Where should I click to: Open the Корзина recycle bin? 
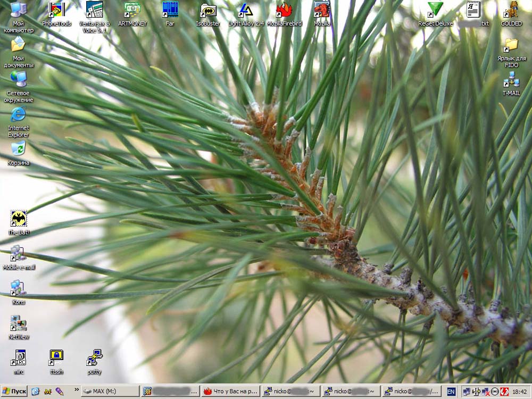19,149
